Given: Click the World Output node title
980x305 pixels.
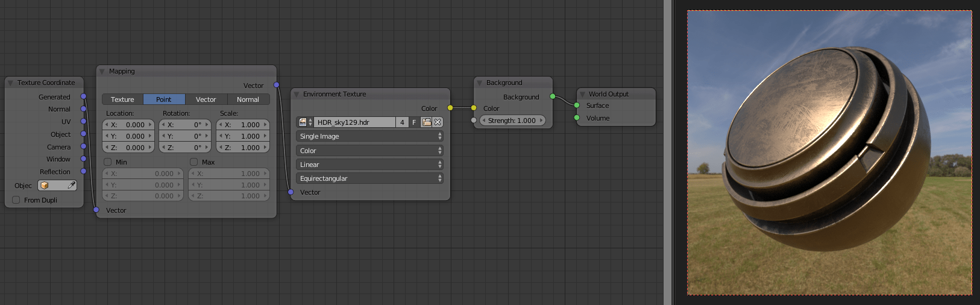Looking at the screenshot, I should tap(609, 94).
